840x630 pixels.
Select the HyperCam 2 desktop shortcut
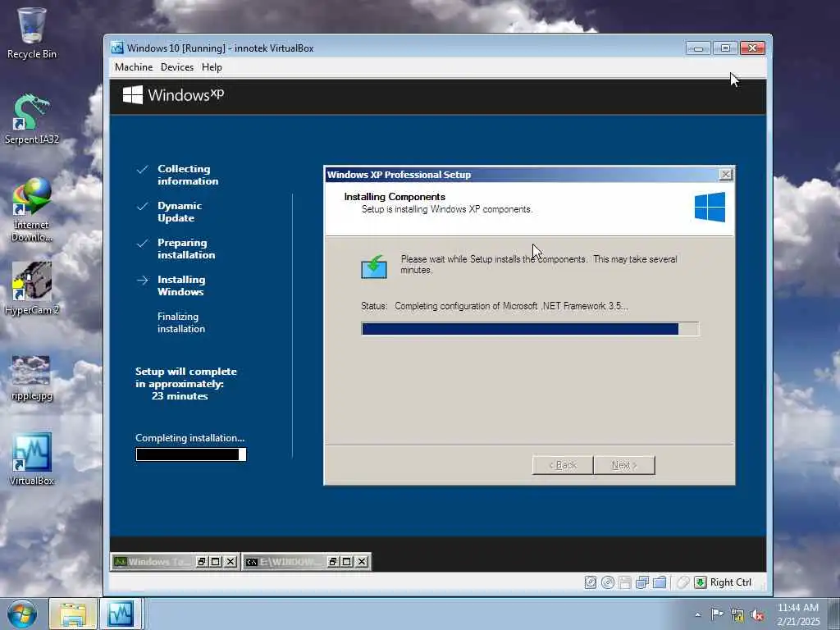(32, 288)
